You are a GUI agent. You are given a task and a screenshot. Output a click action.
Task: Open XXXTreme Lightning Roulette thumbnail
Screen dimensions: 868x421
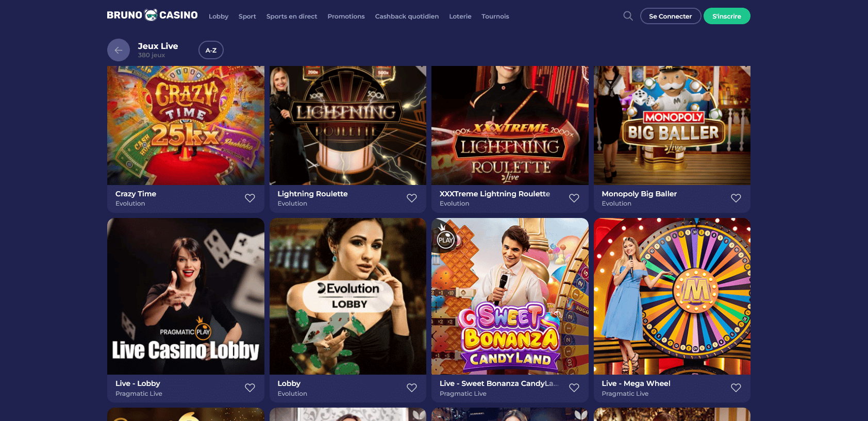click(510, 125)
